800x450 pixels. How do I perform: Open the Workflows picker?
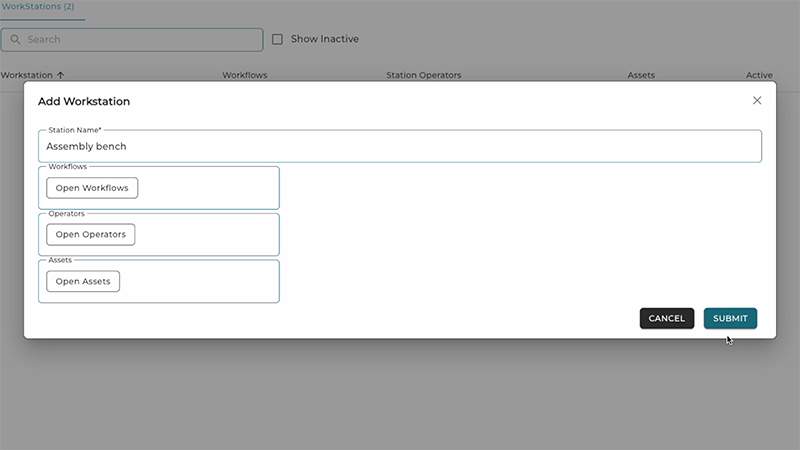click(x=92, y=188)
